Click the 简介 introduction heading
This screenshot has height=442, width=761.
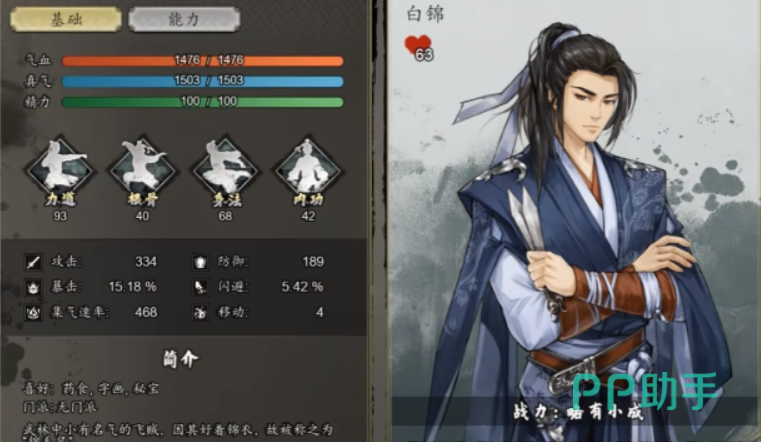(180, 360)
